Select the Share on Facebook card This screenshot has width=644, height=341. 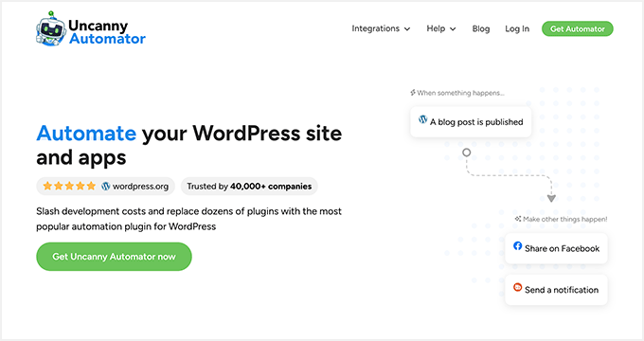click(x=556, y=248)
